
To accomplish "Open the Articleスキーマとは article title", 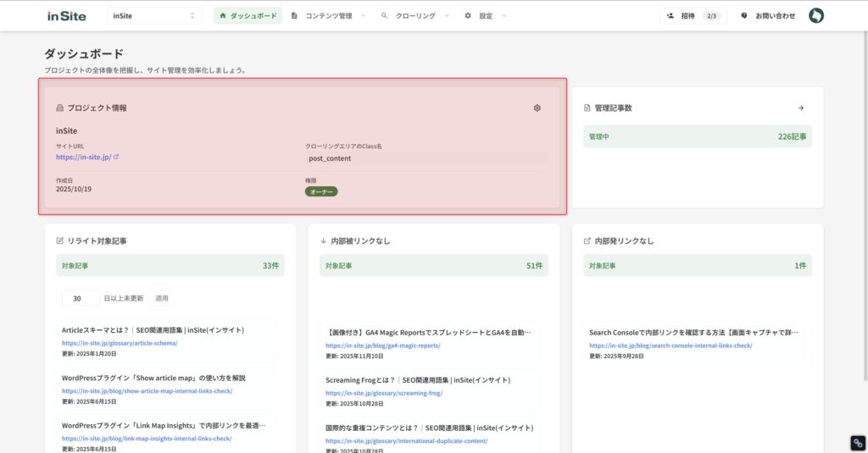I will pos(153,330).
